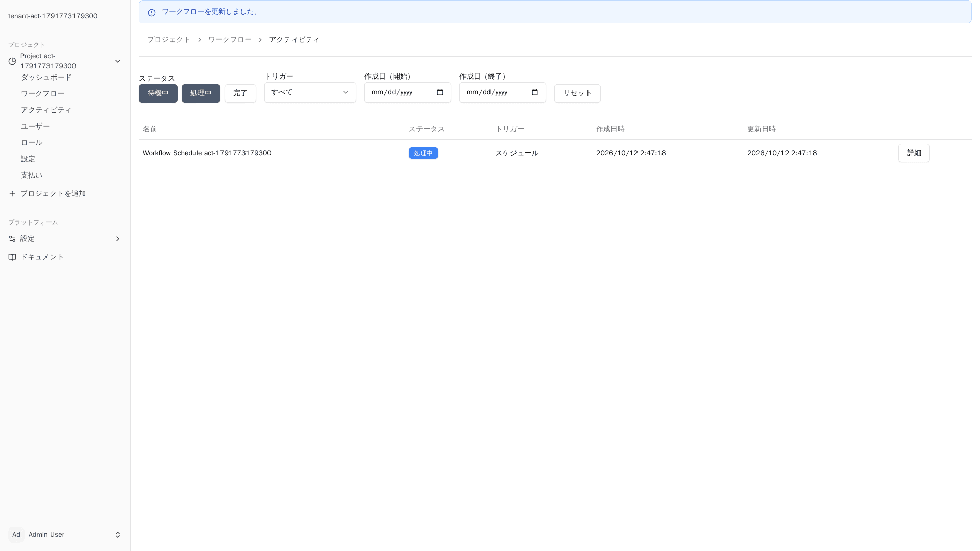Click the ドキュメント book icon

click(x=12, y=257)
